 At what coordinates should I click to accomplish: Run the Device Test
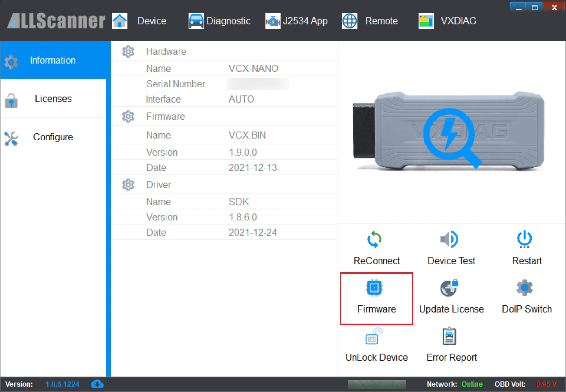coord(449,239)
